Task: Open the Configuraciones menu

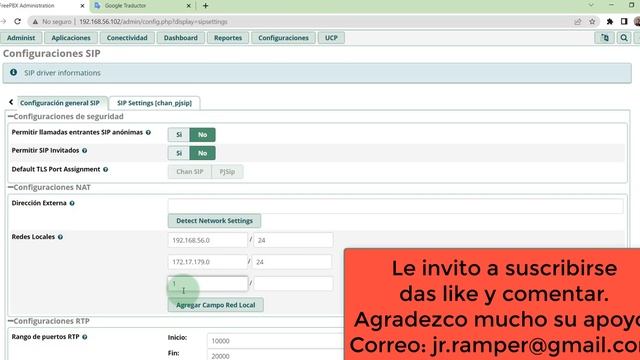Action: click(283, 38)
